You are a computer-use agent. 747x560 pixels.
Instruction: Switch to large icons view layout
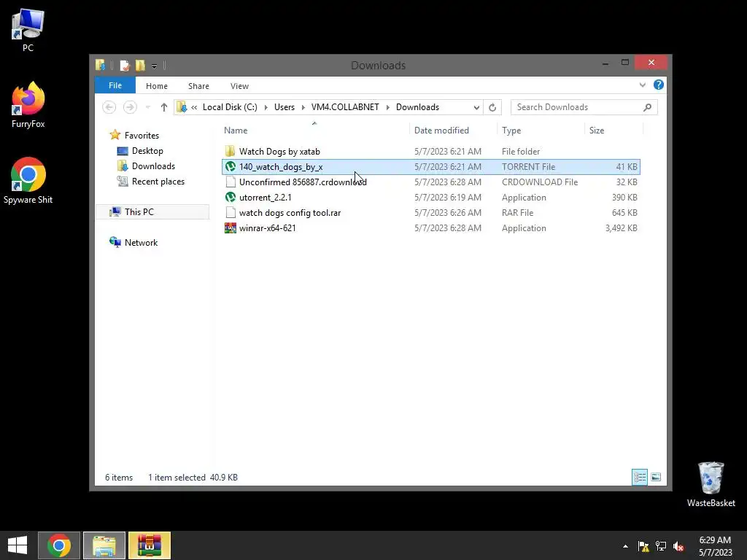(x=656, y=477)
